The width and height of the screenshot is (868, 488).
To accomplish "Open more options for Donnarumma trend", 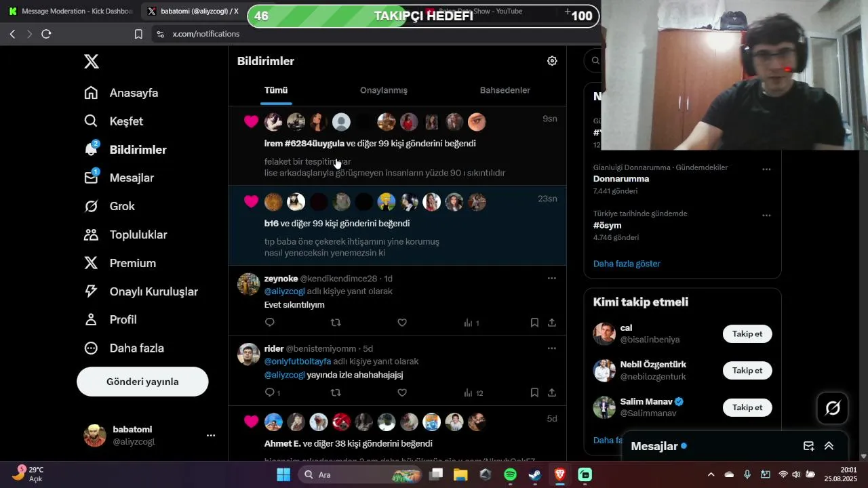I will tap(766, 169).
